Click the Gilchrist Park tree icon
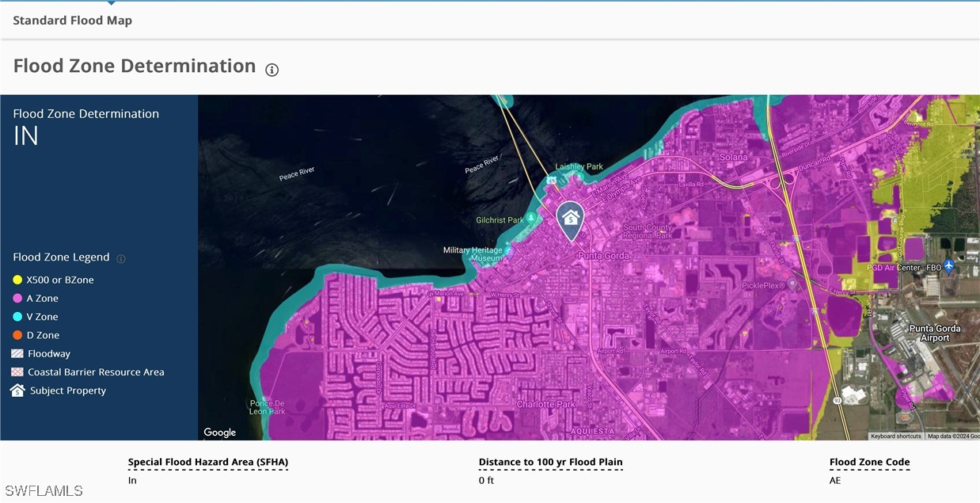 [532, 218]
